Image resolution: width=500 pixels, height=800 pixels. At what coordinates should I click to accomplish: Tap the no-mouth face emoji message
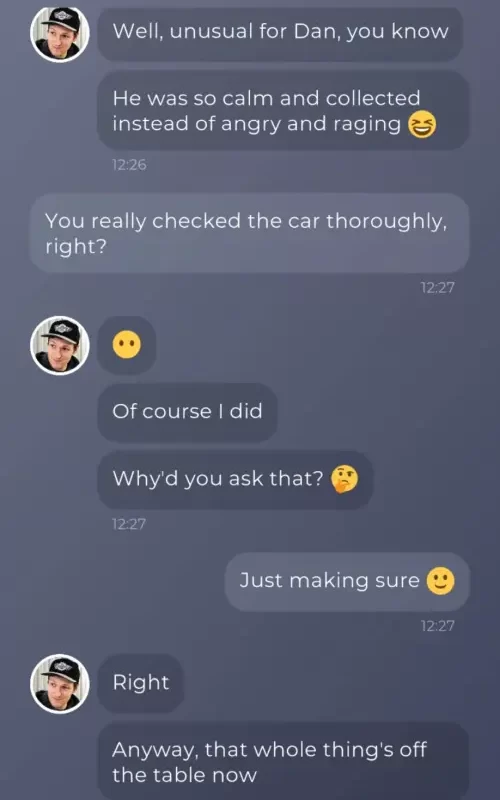[127, 345]
